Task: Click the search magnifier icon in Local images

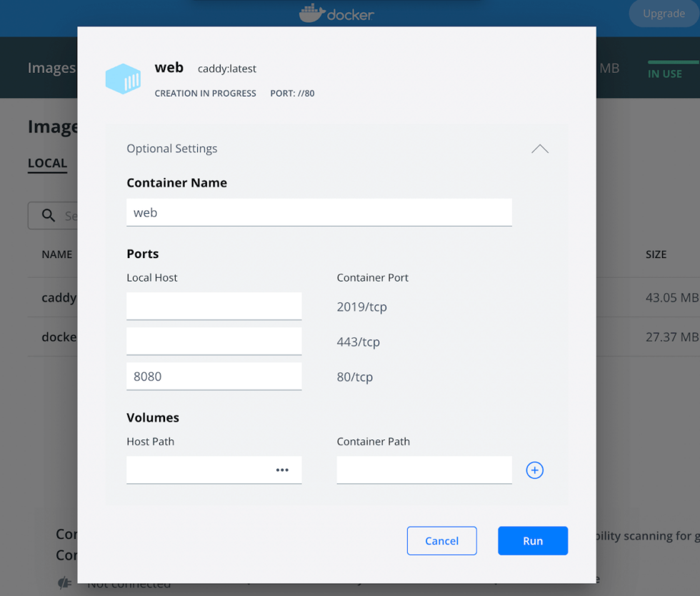Action: pyautogui.click(x=47, y=215)
